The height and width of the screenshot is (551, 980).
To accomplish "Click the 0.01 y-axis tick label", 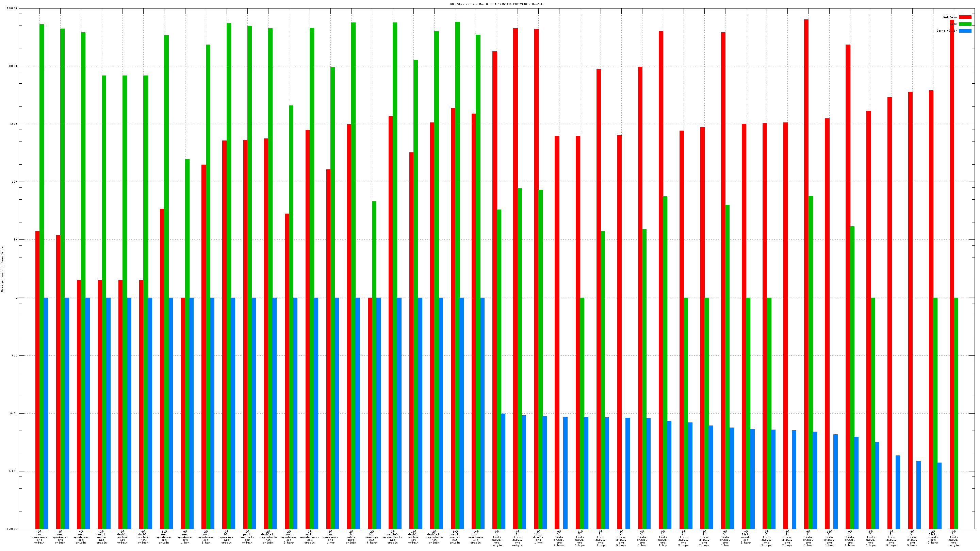I will [13, 413].
